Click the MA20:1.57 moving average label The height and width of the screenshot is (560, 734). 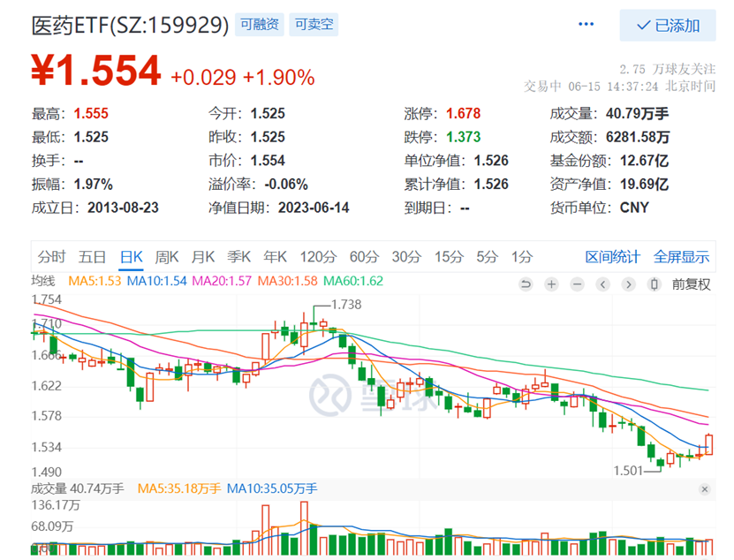[x=222, y=281]
